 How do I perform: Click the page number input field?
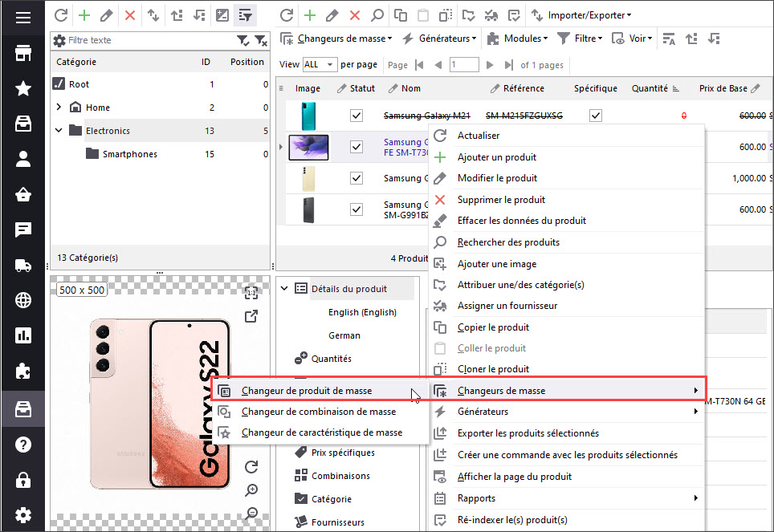[464, 65]
